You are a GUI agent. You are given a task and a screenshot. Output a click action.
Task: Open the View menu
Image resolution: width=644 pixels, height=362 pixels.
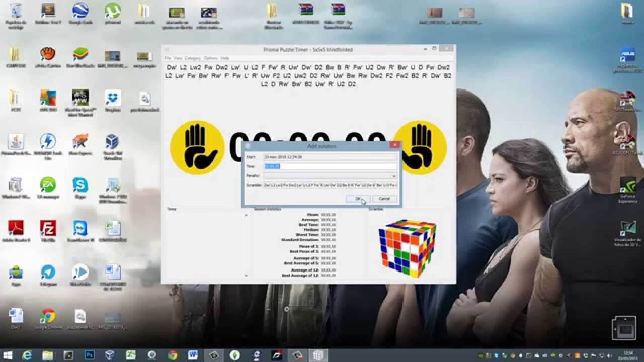pyautogui.click(x=178, y=58)
